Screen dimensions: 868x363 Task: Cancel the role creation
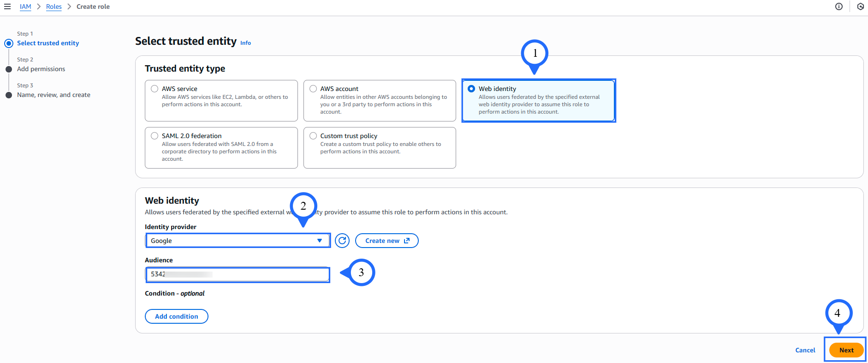coord(805,350)
